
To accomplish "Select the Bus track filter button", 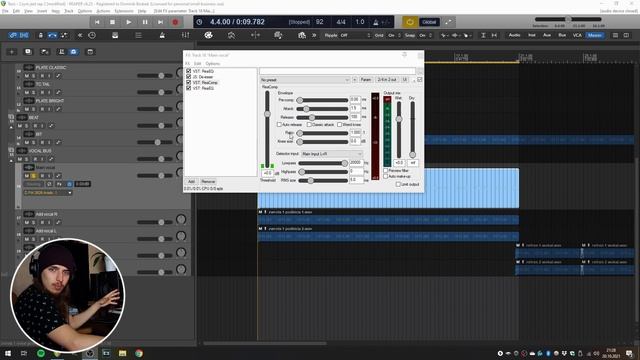I will pos(562,36).
